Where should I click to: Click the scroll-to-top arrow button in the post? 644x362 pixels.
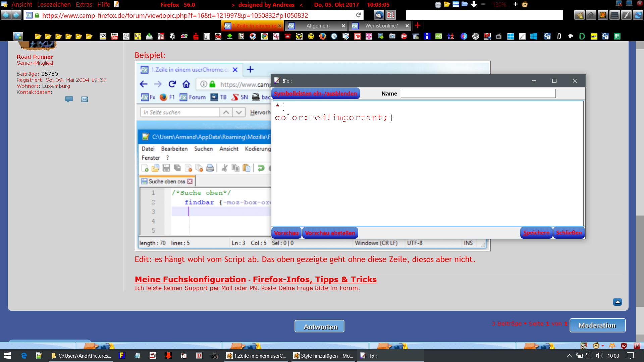pyautogui.click(x=617, y=302)
